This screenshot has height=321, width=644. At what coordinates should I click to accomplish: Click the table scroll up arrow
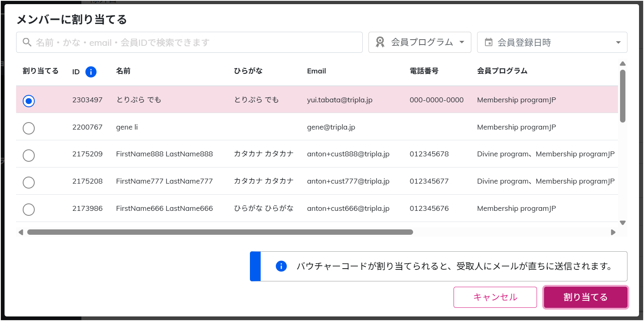click(623, 64)
